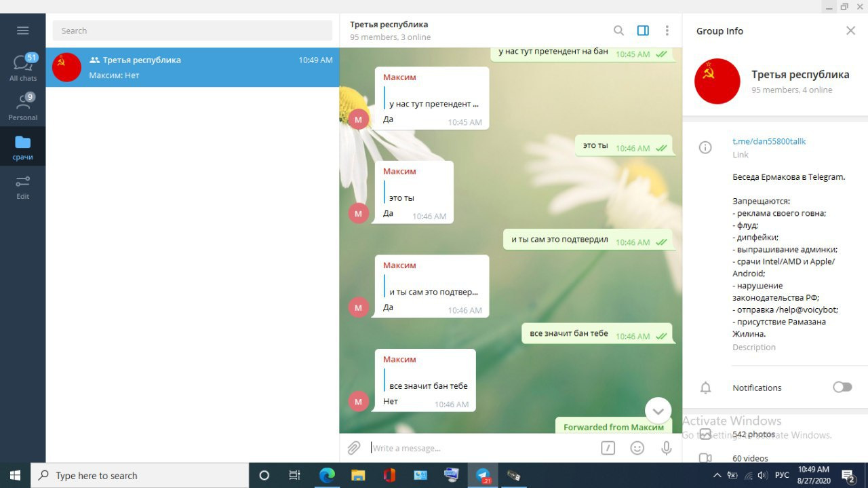Launch Microsoft Edge from the taskbar
Viewport: 868px width, 488px height.
[327, 476]
